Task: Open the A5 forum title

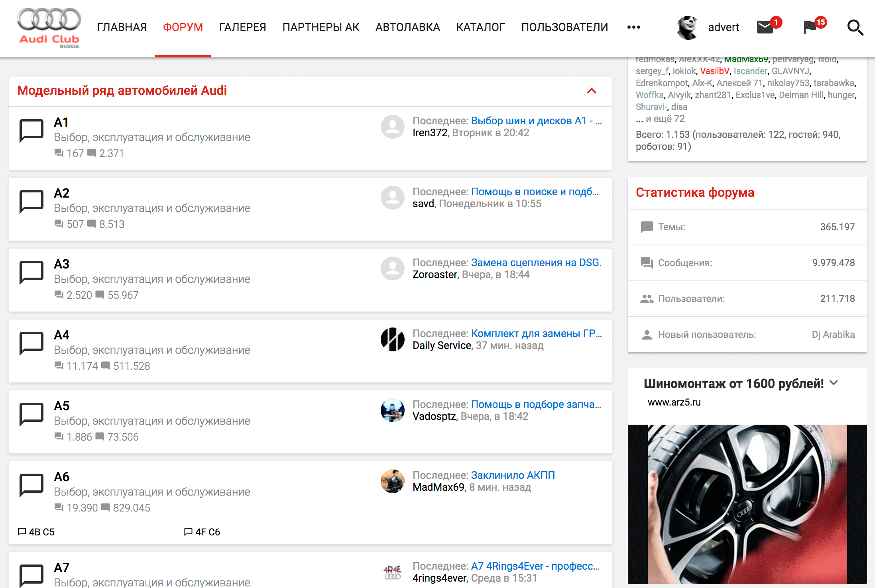Action: [62, 406]
